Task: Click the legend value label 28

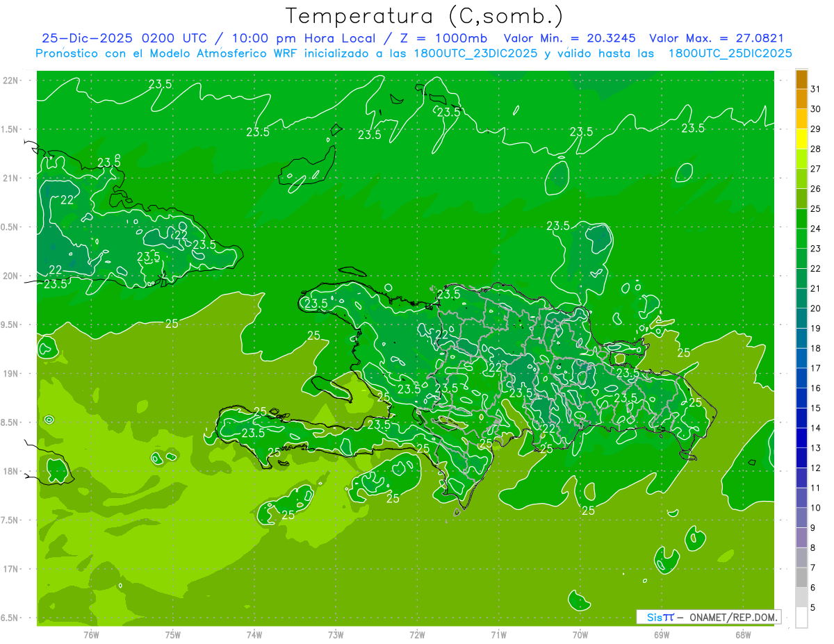Action: (x=816, y=149)
